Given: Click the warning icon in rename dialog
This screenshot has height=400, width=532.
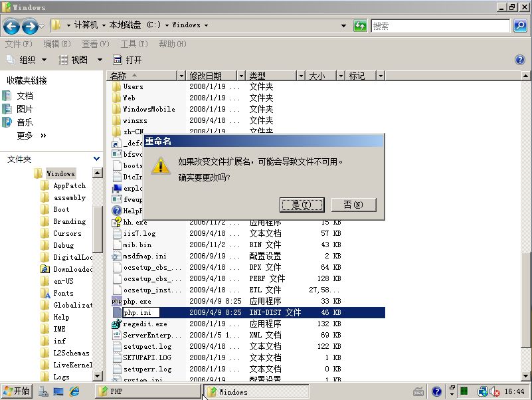Looking at the screenshot, I should [x=161, y=166].
